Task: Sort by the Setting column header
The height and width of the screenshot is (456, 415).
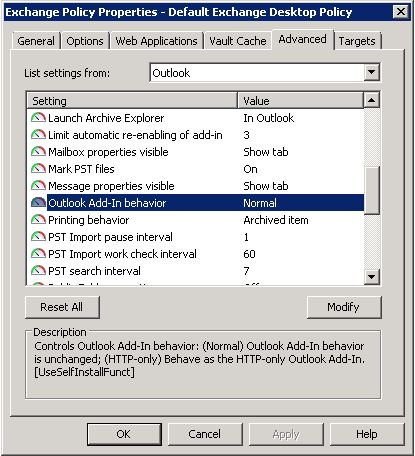Action: click(x=132, y=101)
